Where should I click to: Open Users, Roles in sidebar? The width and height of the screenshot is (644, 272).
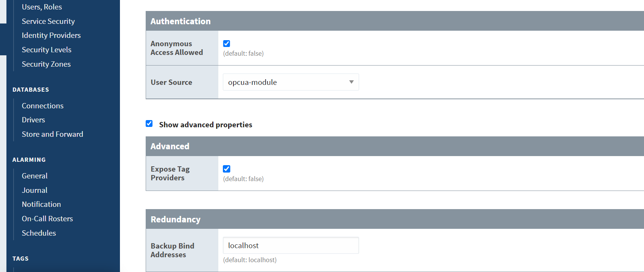click(x=42, y=7)
